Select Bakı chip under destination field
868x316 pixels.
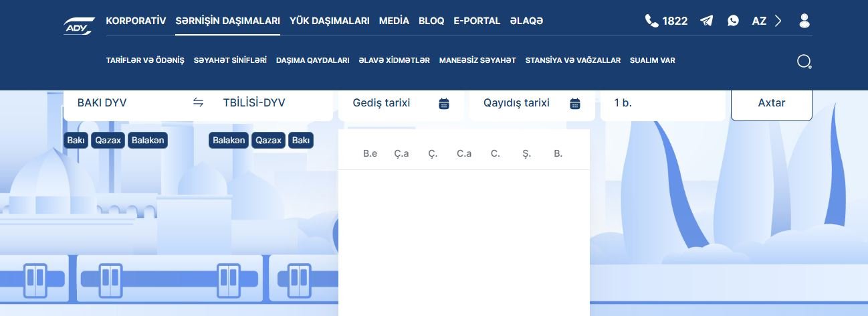[x=301, y=141]
